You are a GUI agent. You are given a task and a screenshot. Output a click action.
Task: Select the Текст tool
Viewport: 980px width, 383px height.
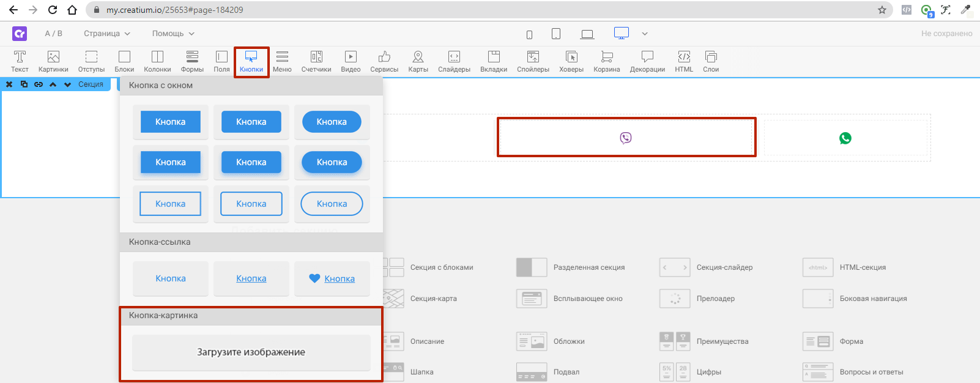(20, 62)
